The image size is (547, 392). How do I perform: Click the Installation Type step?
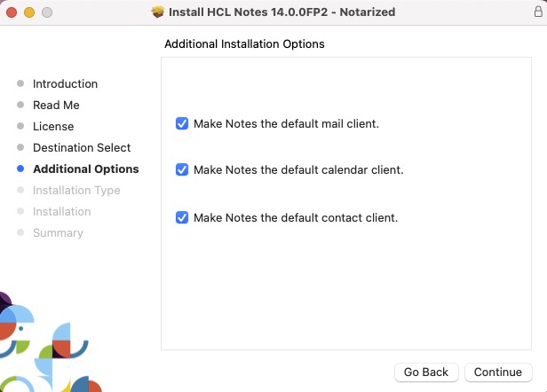[x=76, y=191]
